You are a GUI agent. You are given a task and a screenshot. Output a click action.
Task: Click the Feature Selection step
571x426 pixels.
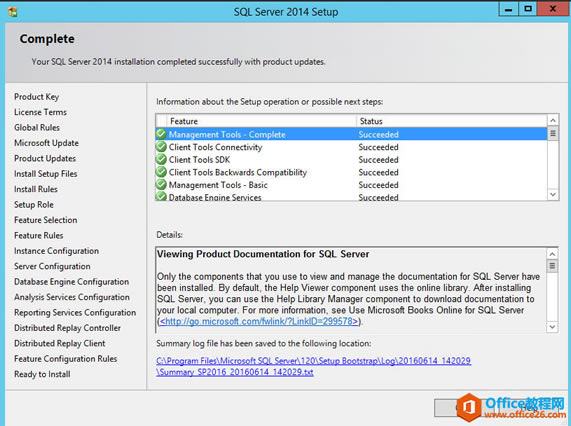pyautogui.click(x=46, y=220)
